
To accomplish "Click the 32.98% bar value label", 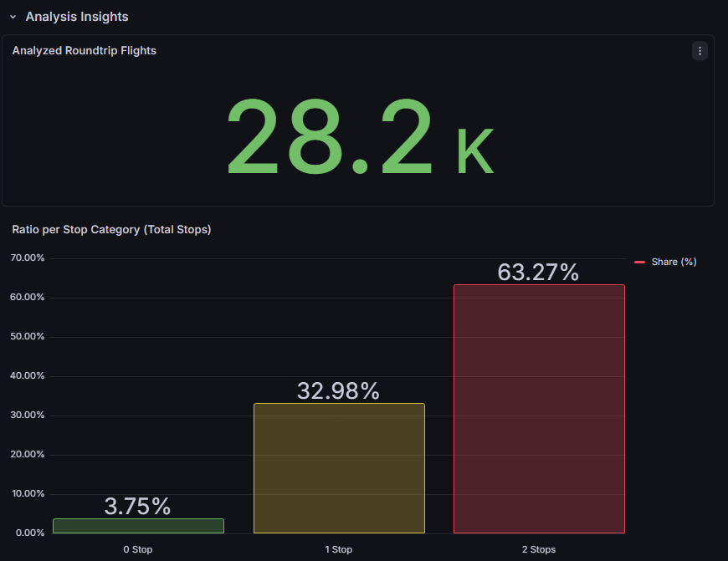I will click(x=339, y=390).
